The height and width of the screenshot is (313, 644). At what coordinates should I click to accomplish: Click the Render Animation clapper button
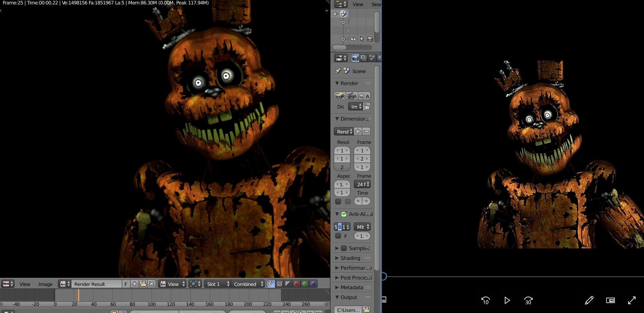click(352, 96)
